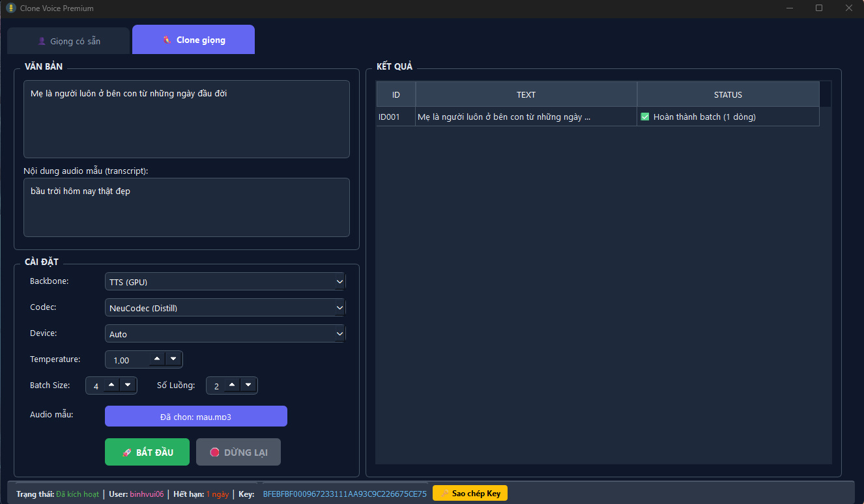Open the Device Auto dropdown

pyautogui.click(x=225, y=333)
